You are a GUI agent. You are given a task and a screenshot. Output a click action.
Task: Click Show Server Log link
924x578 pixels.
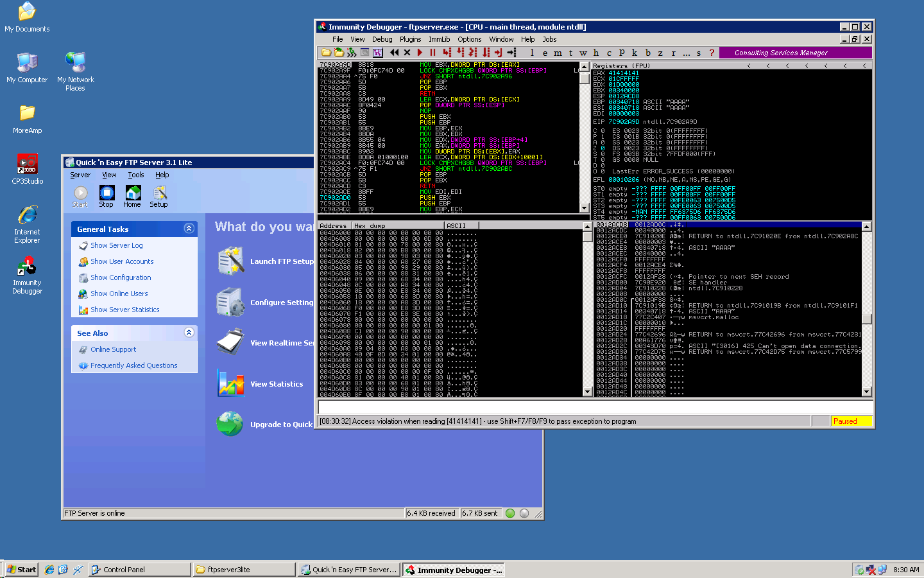(117, 245)
